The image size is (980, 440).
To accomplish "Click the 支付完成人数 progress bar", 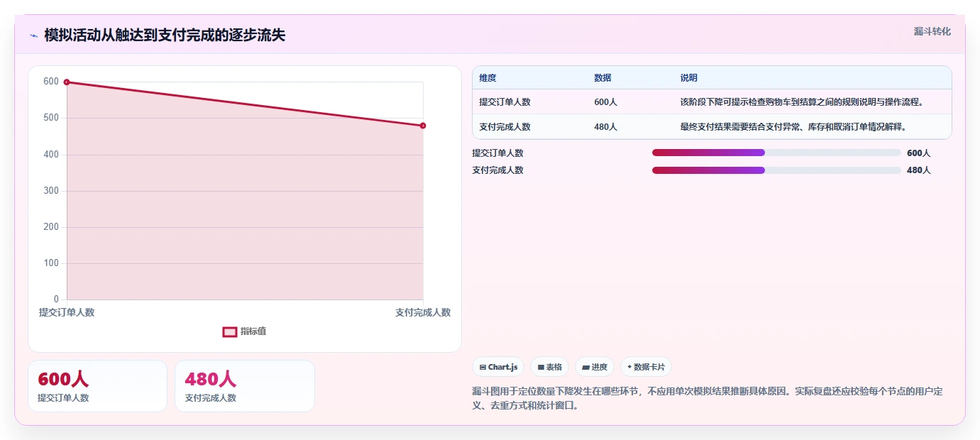I will [776, 170].
